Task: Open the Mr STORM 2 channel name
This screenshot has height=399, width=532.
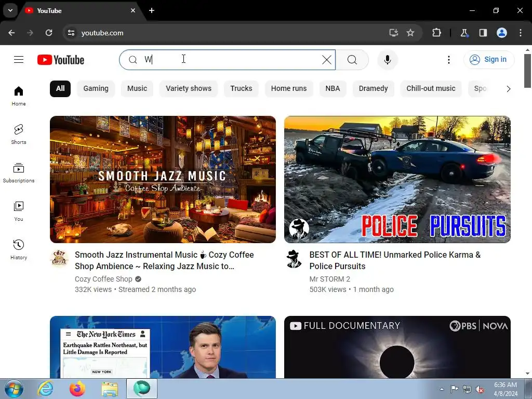Action: (330, 279)
